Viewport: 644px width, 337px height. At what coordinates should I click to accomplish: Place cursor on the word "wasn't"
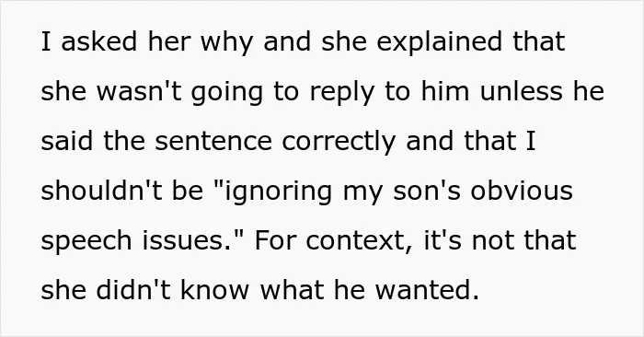coord(139,91)
